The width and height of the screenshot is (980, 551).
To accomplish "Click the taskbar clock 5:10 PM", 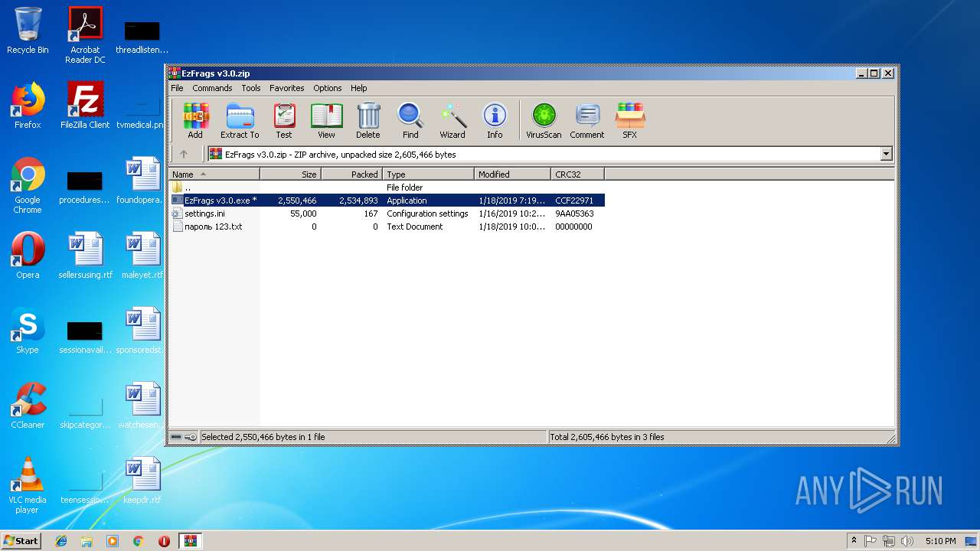I will tap(940, 541).
